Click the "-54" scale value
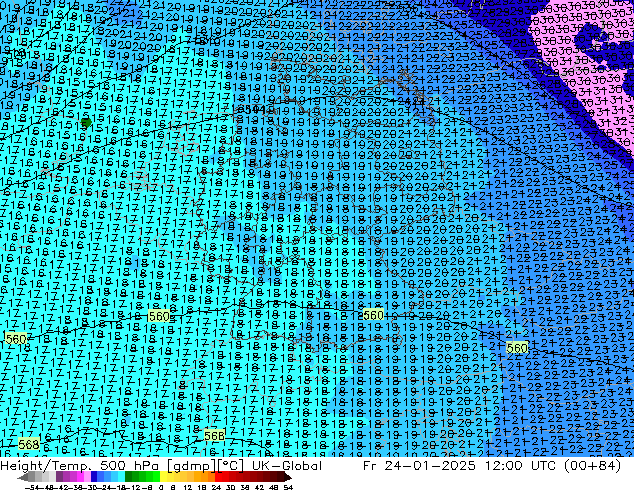The height and width of the screenshot is (490, 634). (x=32, y=488)
